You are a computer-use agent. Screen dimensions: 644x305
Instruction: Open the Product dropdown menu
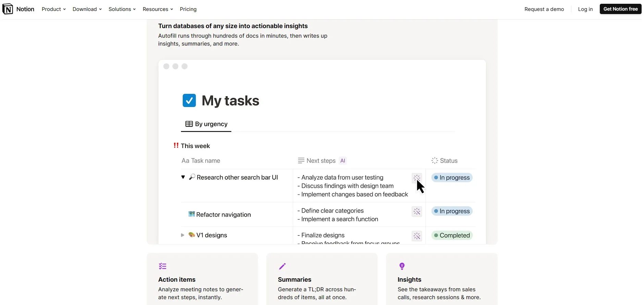point(53,9)
